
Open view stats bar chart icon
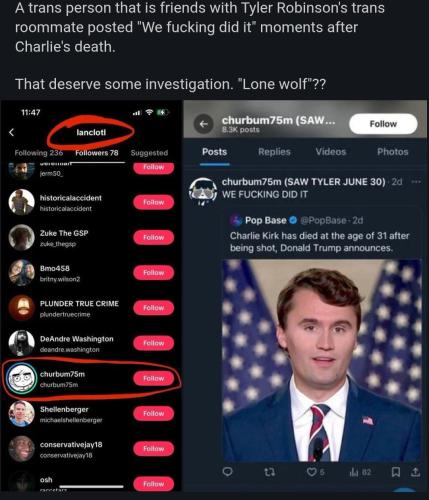point(354,472)
